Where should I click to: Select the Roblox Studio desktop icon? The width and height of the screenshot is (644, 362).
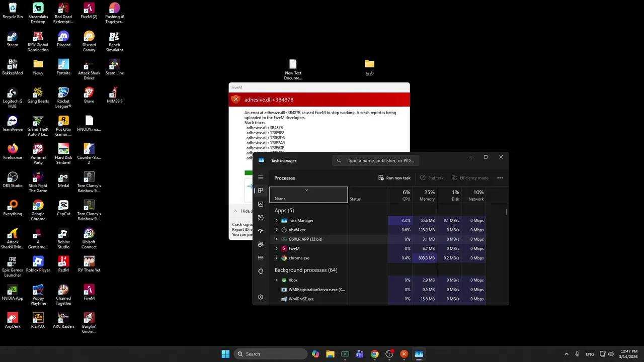(x=63, y=239)
